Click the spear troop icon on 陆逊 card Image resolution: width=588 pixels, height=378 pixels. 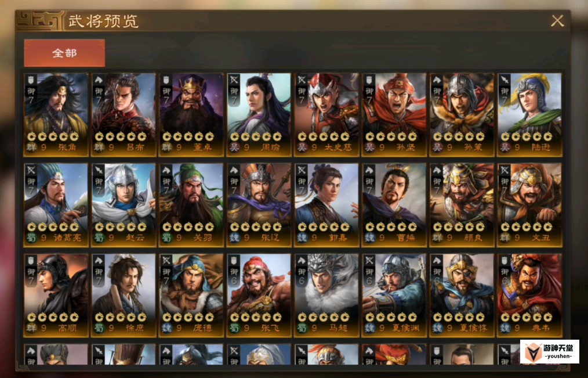click(504, 80)
